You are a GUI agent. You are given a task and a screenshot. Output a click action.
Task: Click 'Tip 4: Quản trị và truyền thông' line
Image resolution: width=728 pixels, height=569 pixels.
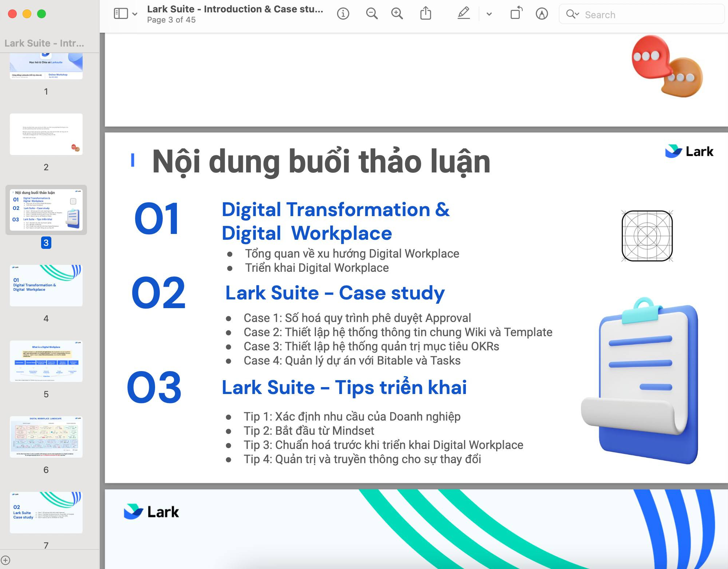pos(362,459)
